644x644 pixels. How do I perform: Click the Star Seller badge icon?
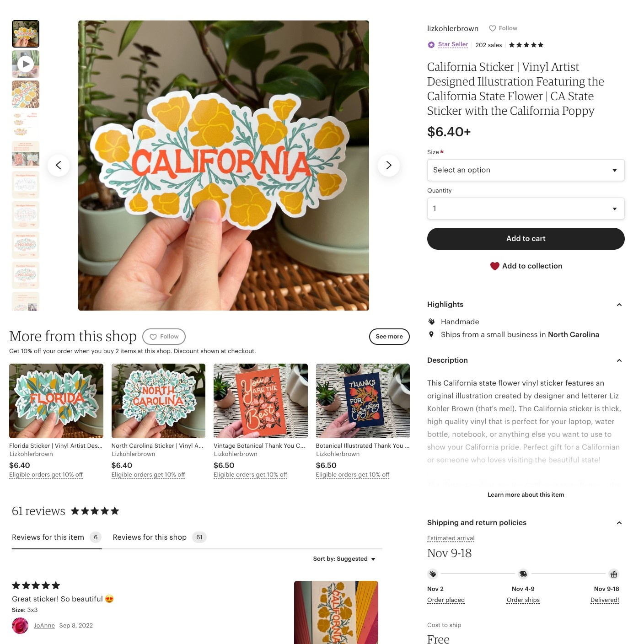431,45
